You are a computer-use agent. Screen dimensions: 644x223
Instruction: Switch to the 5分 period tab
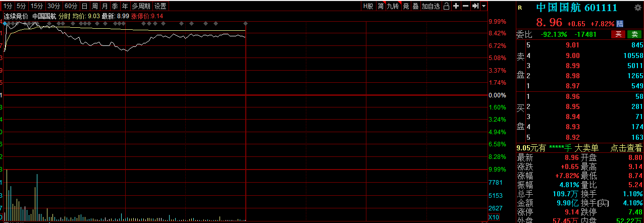21,6
